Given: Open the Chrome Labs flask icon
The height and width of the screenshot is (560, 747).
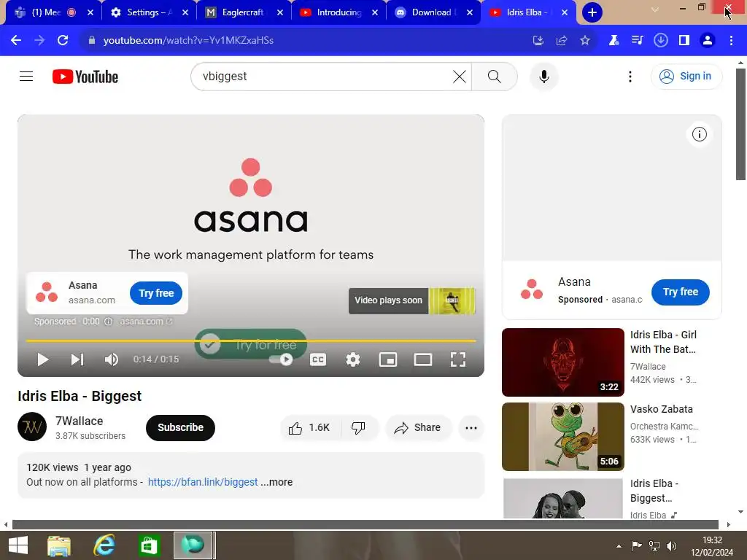Looking at the screenshot, I should pyautogui.click(x=614, y=41).
